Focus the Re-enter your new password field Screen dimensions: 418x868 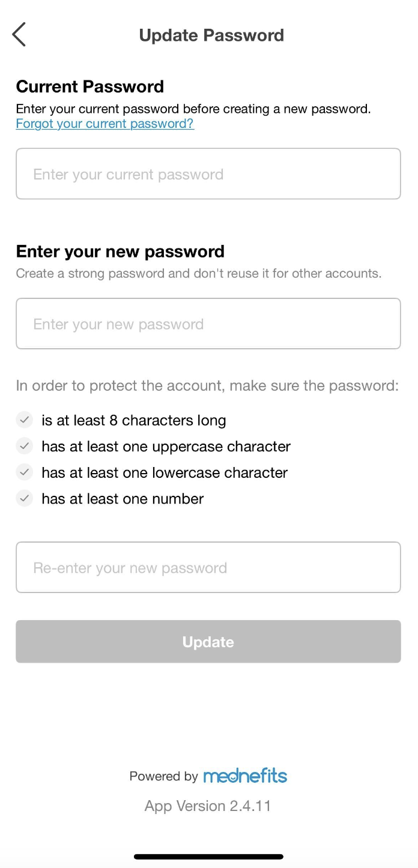208,567
